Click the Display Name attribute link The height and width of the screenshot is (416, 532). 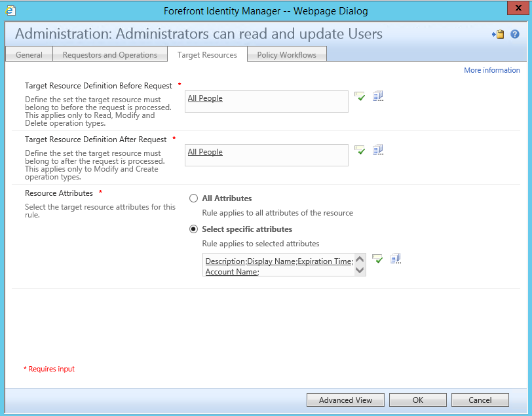[x=271, y=261]
